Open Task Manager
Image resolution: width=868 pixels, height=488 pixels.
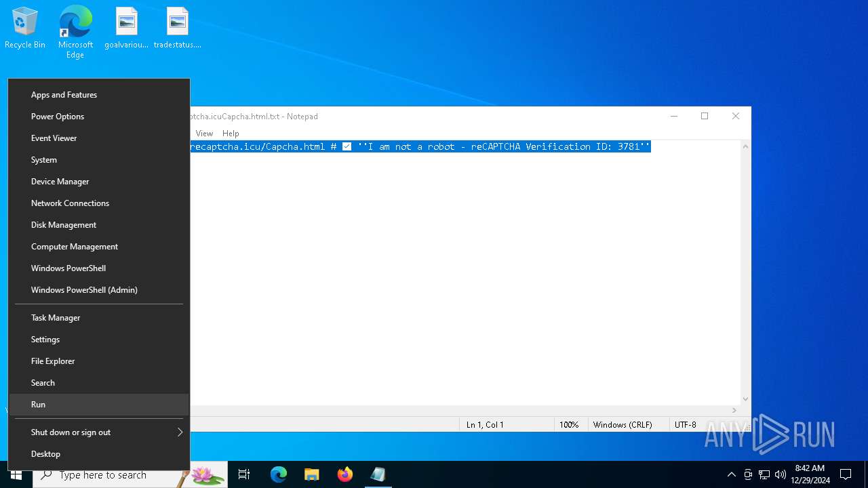(x=99, y=318)
